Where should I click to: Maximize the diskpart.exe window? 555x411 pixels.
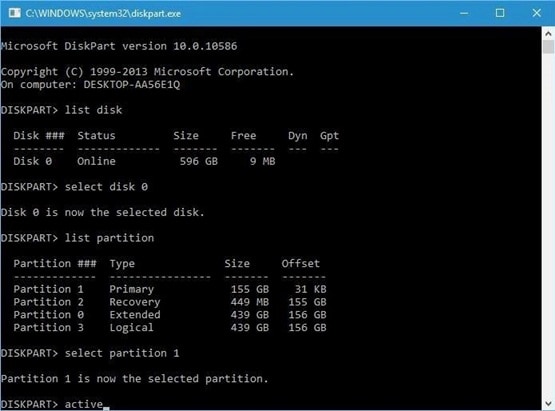(x=500, y=13)
